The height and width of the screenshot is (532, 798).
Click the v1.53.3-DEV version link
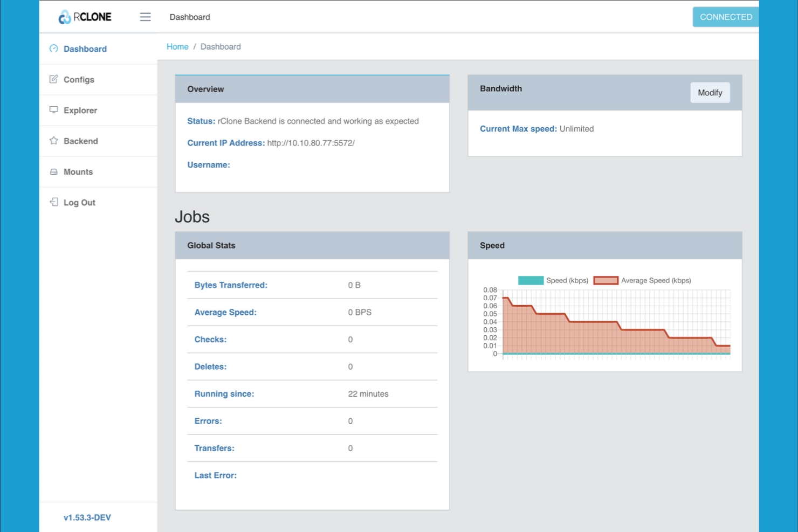pyautogui.click(x=87, y=517)
